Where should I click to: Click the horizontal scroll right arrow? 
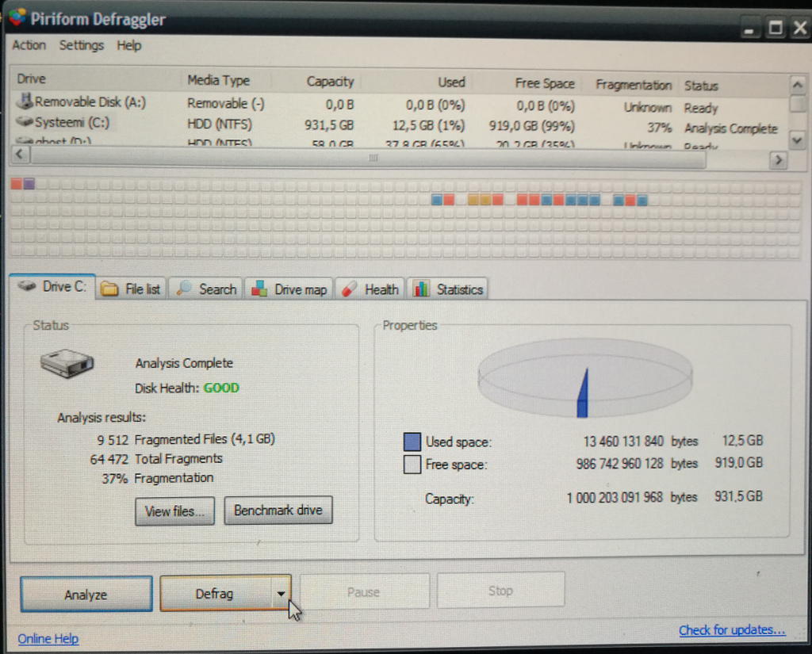pyautogui.click(x=778, y=160)
